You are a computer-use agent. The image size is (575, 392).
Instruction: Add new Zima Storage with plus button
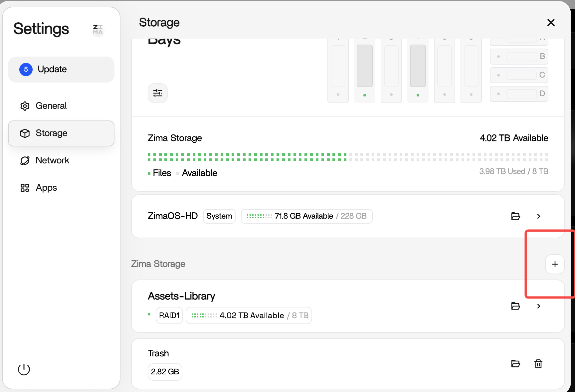(x=555, y=264)
